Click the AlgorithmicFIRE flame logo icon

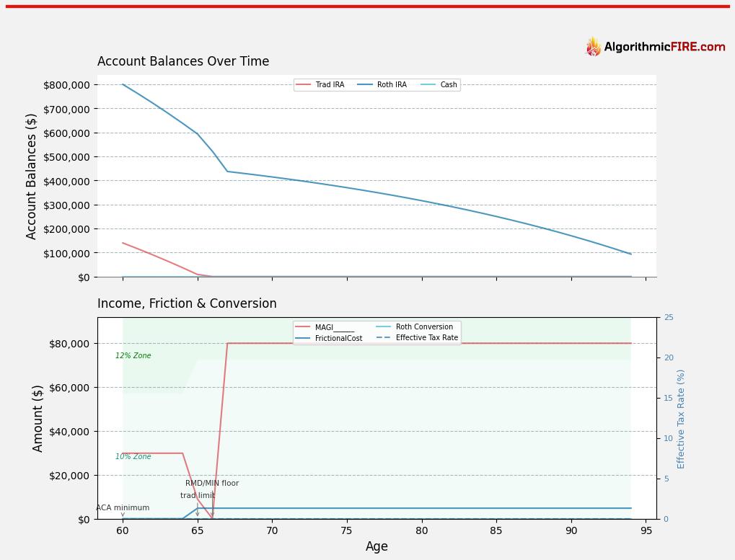tap(593, 47)
